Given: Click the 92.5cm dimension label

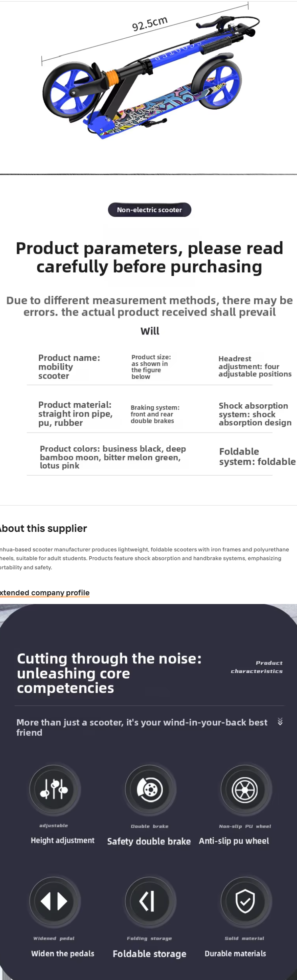Looking at the screenshot, I should point(150,24).
